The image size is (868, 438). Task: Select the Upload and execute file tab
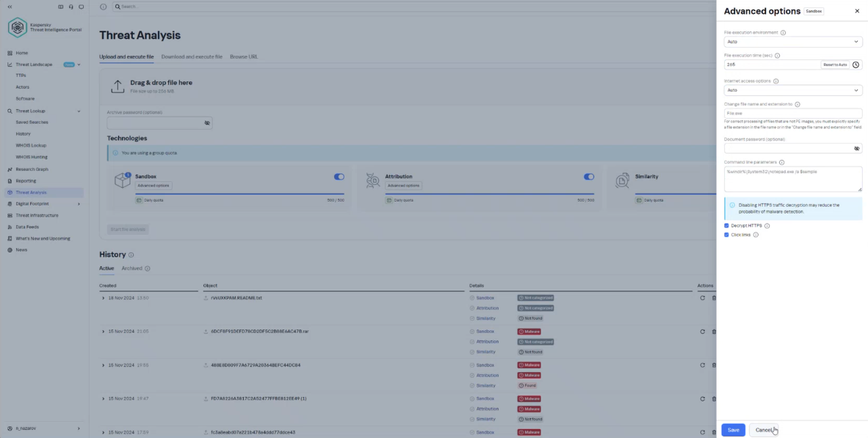(x=126, y=57)
